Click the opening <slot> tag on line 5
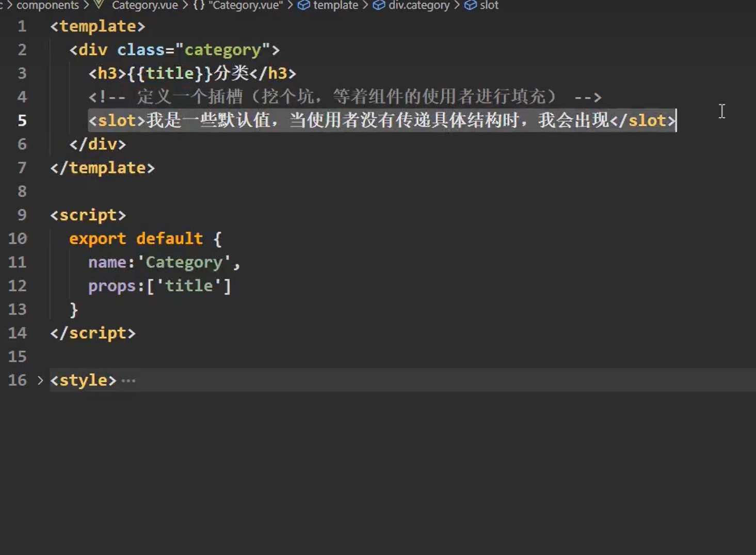 (117, 121)
